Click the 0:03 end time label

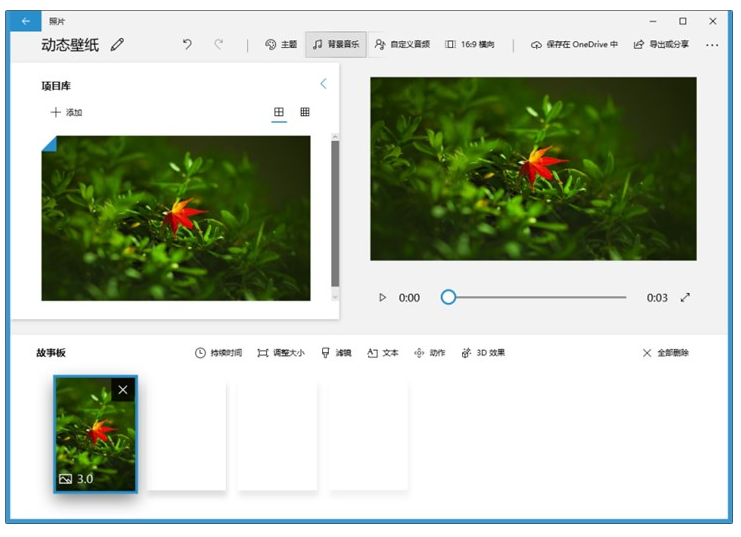657,297
